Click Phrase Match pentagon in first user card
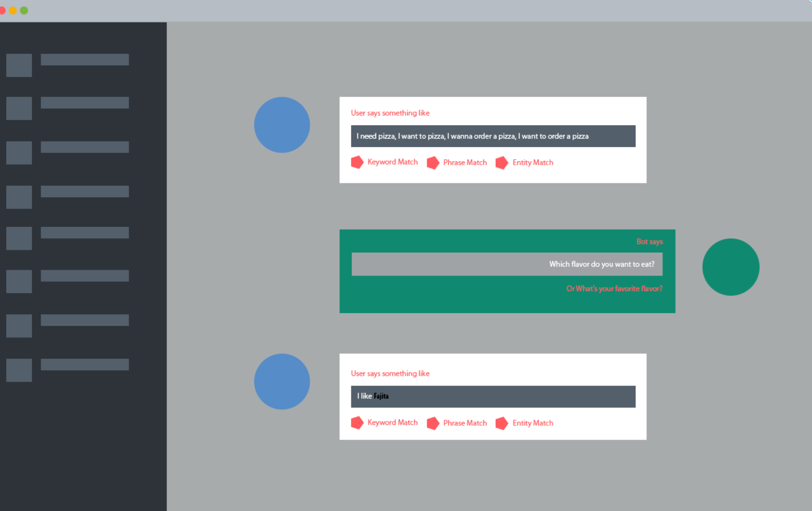The height and width of the screenshot is (511, 812). 433,163
